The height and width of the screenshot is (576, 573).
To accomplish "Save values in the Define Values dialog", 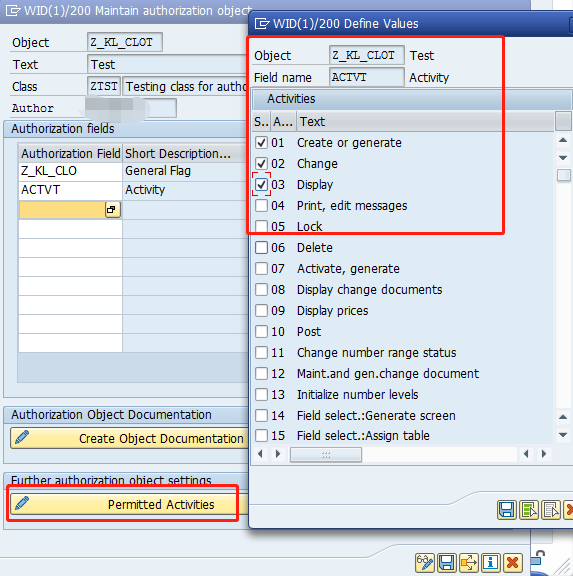I will (x=507, y=510).
